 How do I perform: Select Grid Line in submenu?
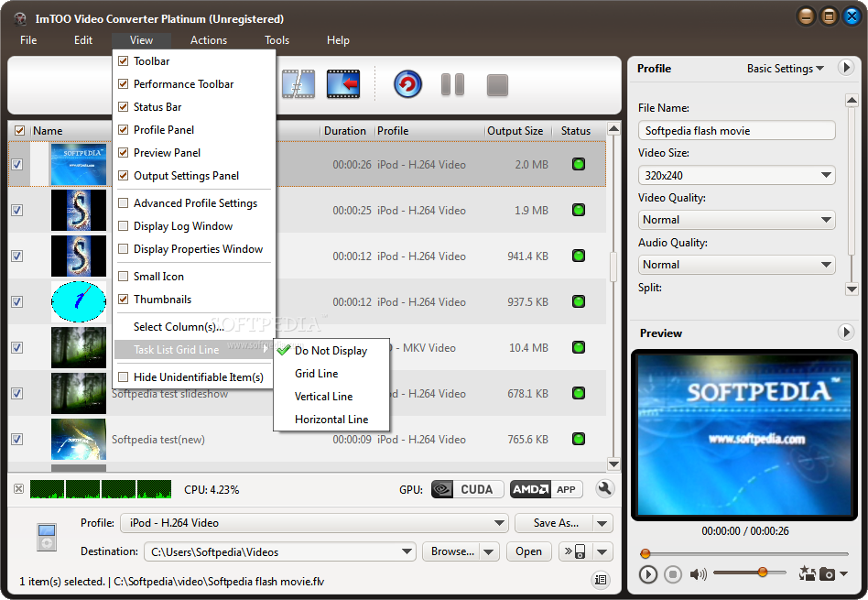[331, 374]
